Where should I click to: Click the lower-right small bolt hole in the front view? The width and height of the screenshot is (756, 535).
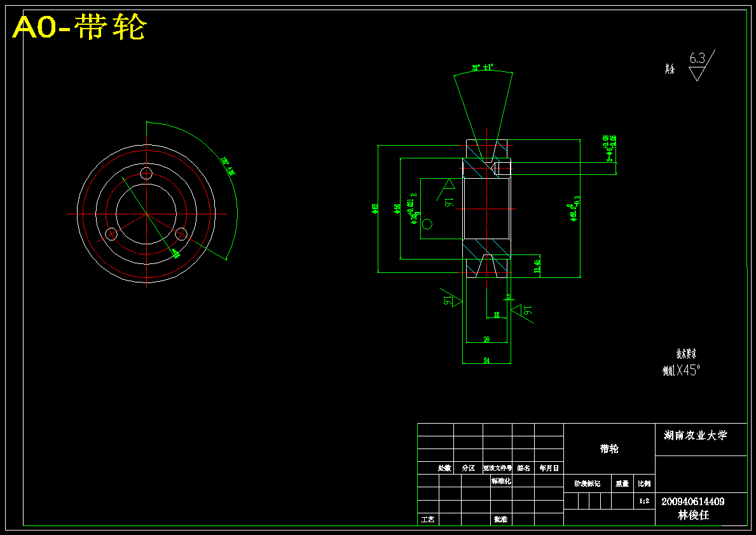(x=181, y=234)
